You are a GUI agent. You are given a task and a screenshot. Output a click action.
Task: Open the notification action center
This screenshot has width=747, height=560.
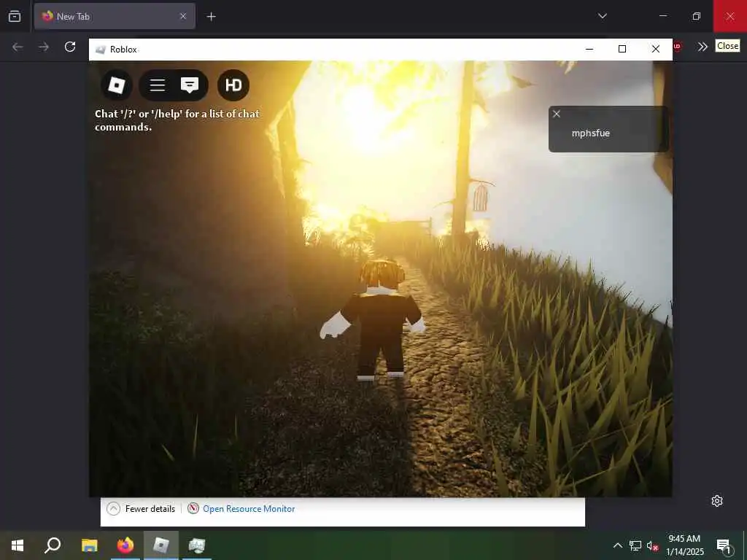pos(724,545)
